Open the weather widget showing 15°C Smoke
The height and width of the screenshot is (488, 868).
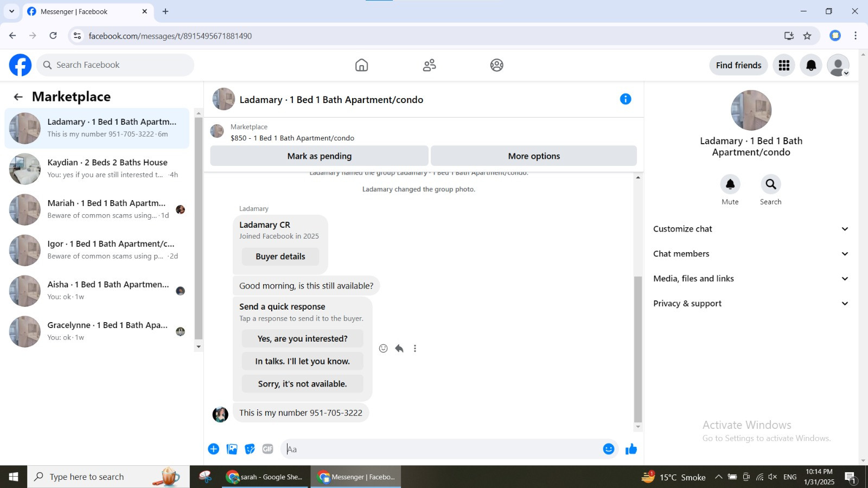click(x=674, y=477)
